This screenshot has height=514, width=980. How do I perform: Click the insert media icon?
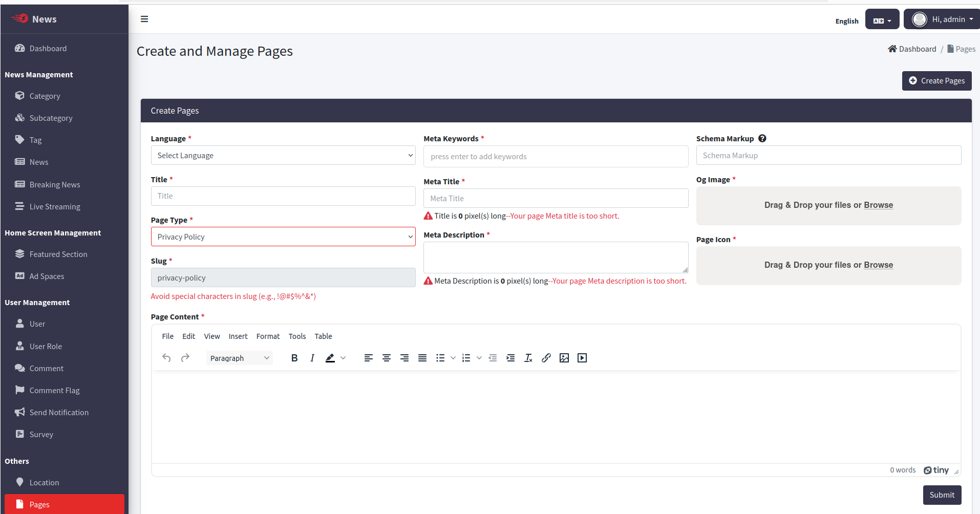click(582, 358)
